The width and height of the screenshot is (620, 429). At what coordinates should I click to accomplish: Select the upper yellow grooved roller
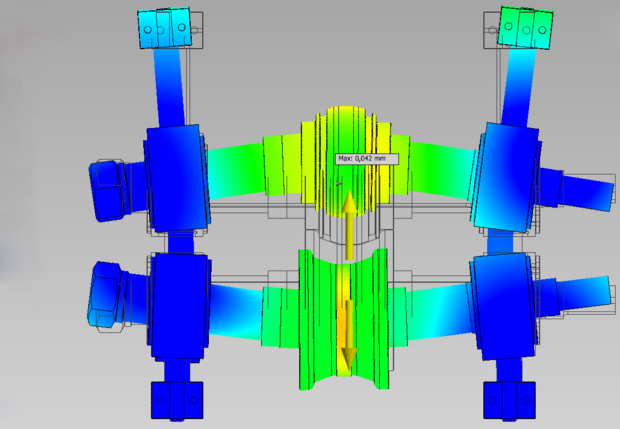(x=346, y=162)
